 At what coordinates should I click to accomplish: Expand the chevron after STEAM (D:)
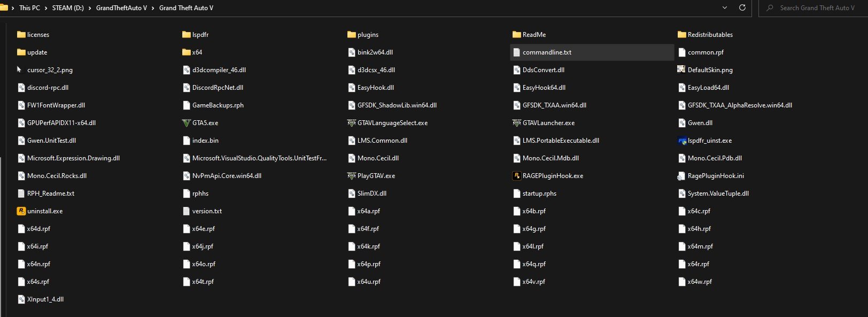(x=90, y=8)
